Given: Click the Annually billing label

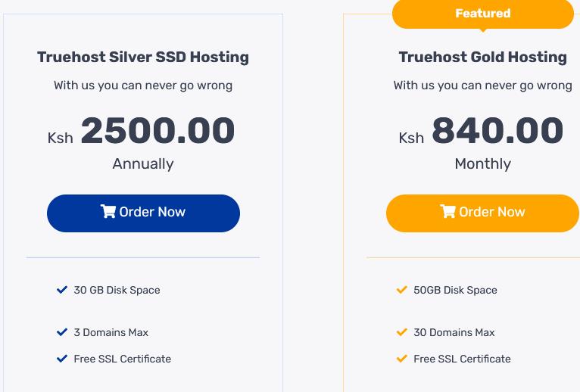Looking at the screenshot, I should click(x=143, y=163).
